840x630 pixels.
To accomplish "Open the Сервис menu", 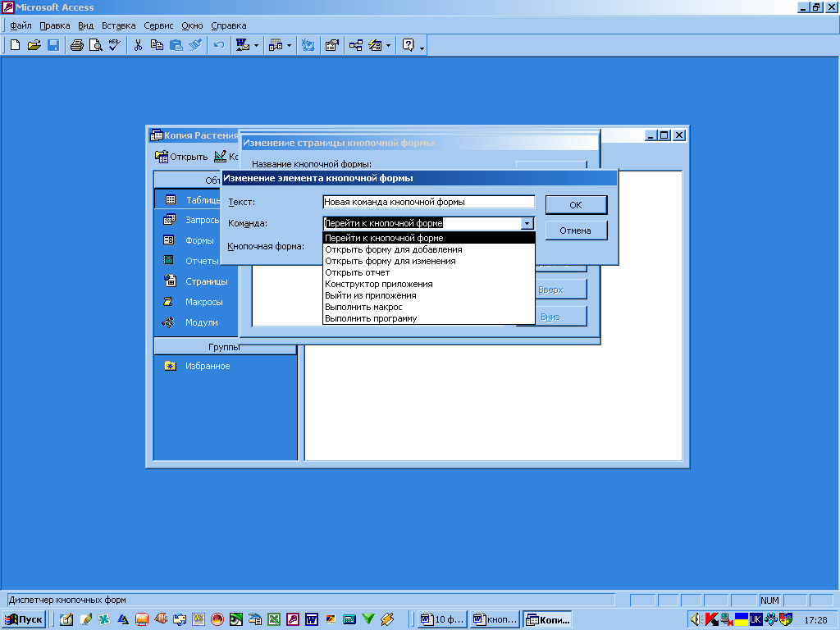I will pyautogui.click(x=158, y=25).
